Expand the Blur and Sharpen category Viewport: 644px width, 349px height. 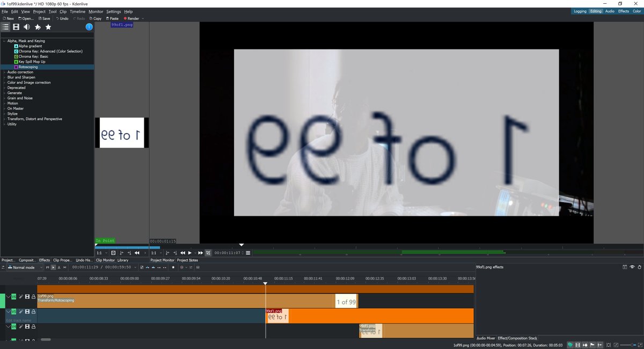[x=4, y=77]
